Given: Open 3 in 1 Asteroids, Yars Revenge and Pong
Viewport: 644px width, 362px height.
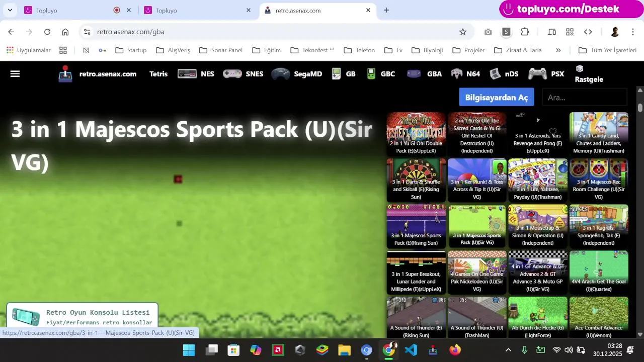Looking at the screenshot, I should click(x=538, y=134).
